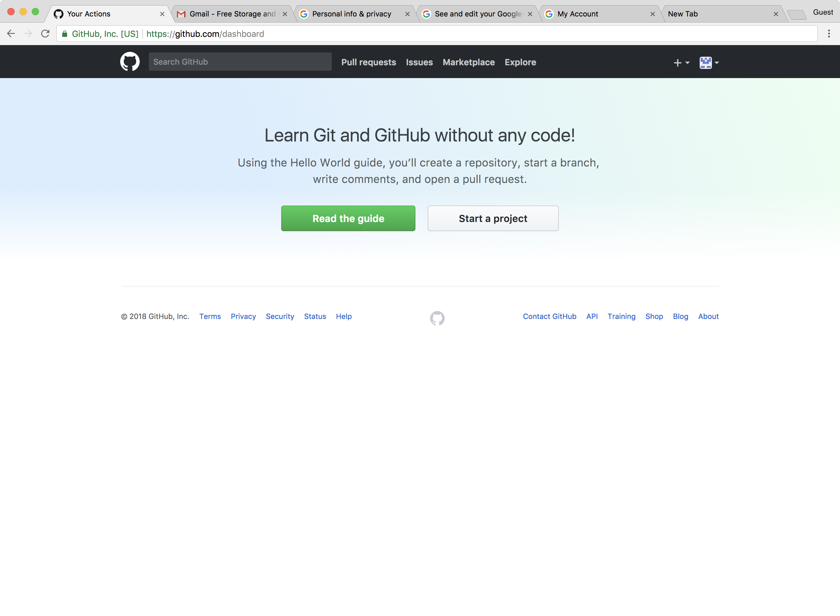Click the Help footer link
This screenshot has height=616, width=840.
click(x=344, y=316)
